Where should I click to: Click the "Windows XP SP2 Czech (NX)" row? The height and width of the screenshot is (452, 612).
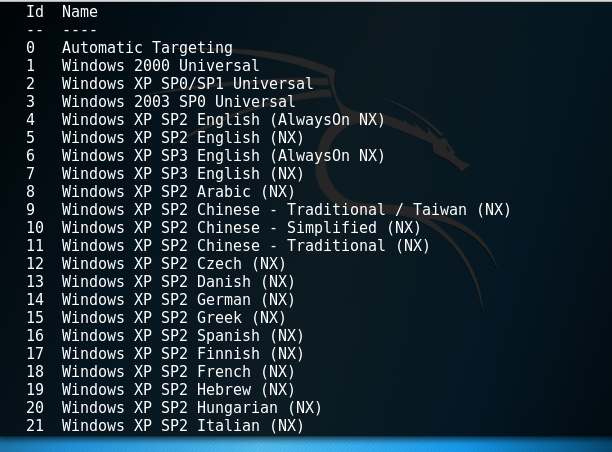(174, 264)
